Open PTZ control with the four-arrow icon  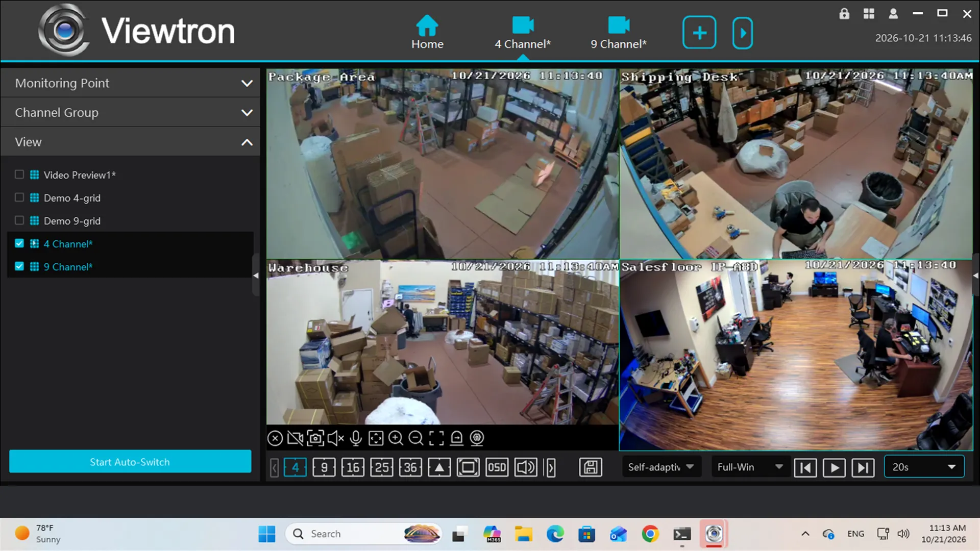click(x=376, y=438)
